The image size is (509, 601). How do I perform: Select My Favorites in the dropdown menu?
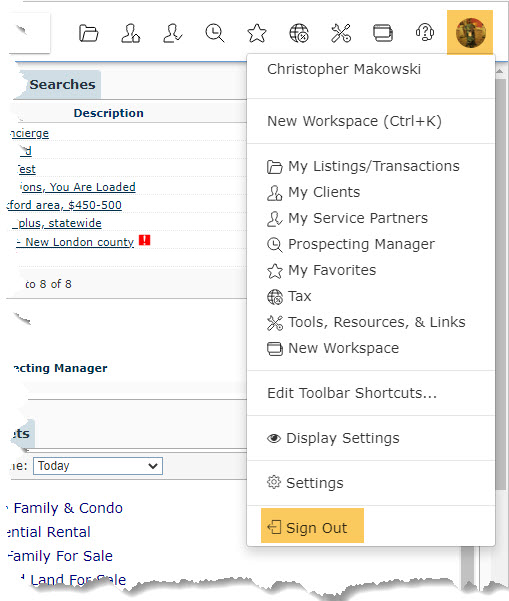coord(322,271)
